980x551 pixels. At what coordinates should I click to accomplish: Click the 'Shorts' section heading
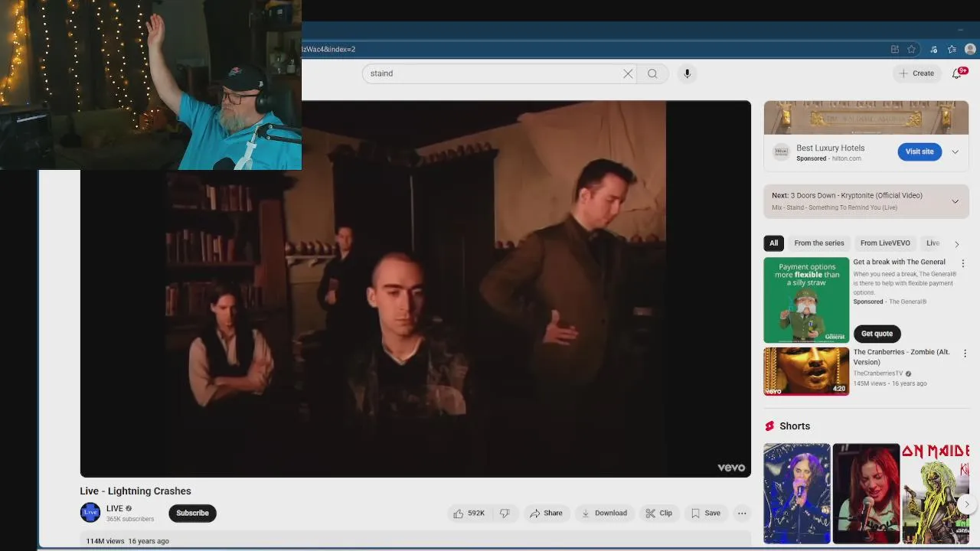[x=795, y=426]
